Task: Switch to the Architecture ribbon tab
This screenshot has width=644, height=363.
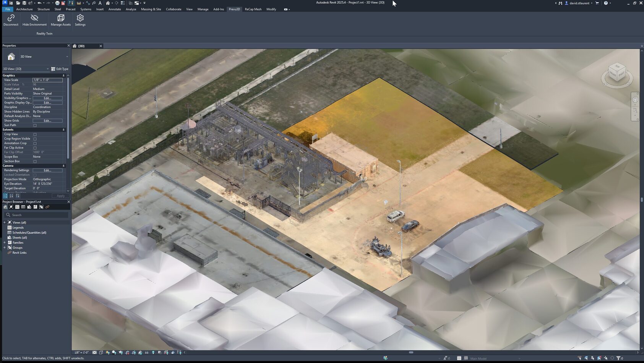Action: click(x=24, y=9)
